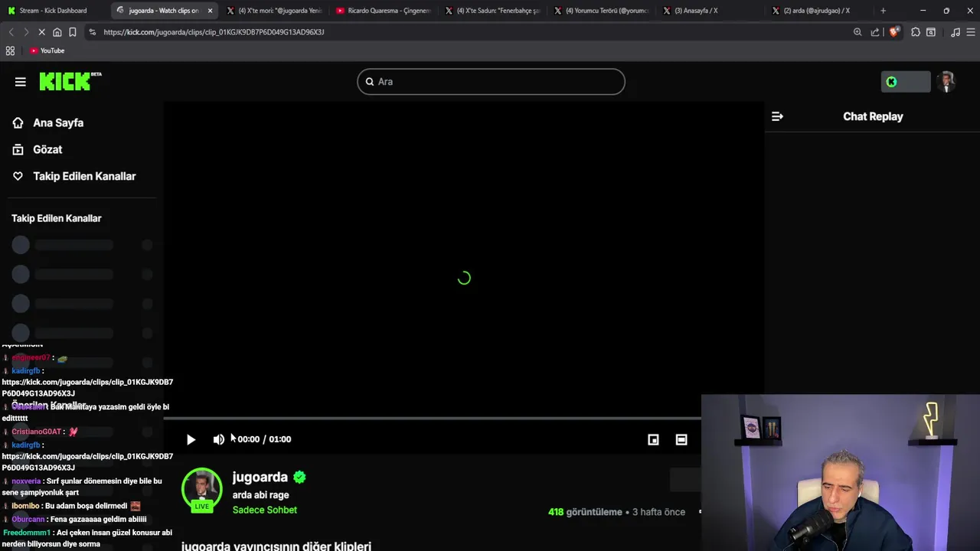Click the 418 görüntüleme view count
The width and height of the screenshot is (980, 551).
tap(585, 512)
